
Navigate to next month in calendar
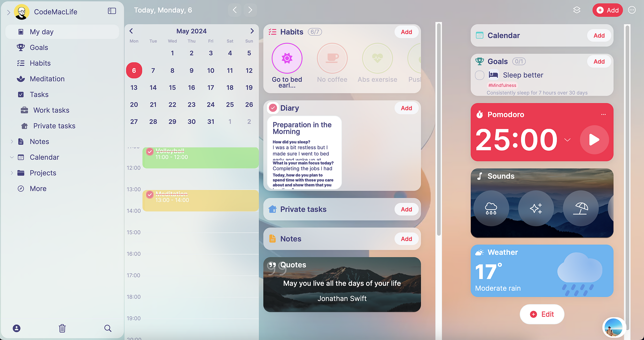[x=252, y=31]
